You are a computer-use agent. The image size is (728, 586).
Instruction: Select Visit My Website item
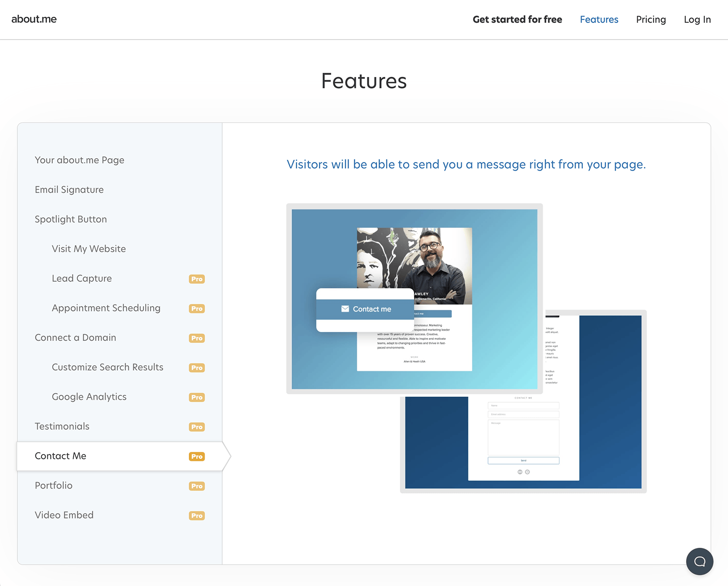[x=89, y=249]
